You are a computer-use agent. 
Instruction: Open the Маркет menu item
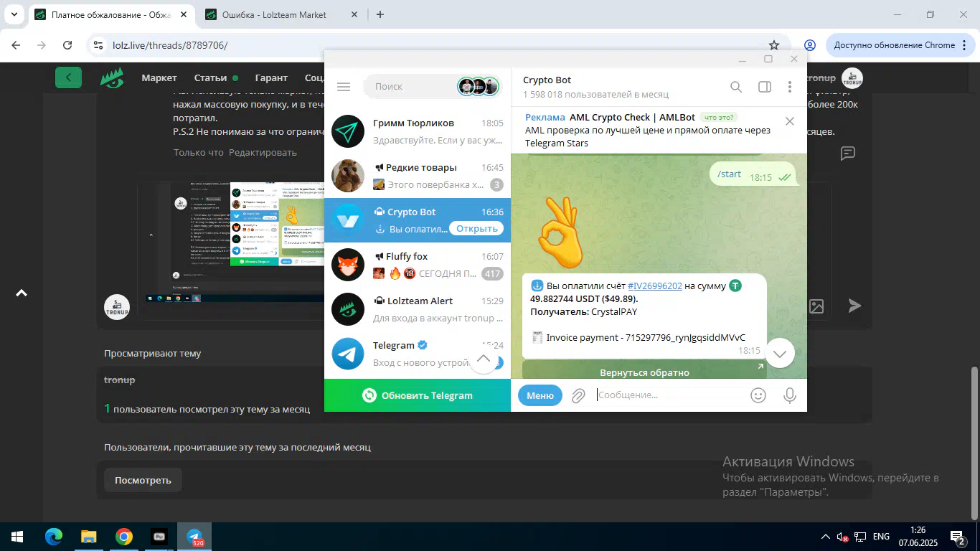pos(159,77)
